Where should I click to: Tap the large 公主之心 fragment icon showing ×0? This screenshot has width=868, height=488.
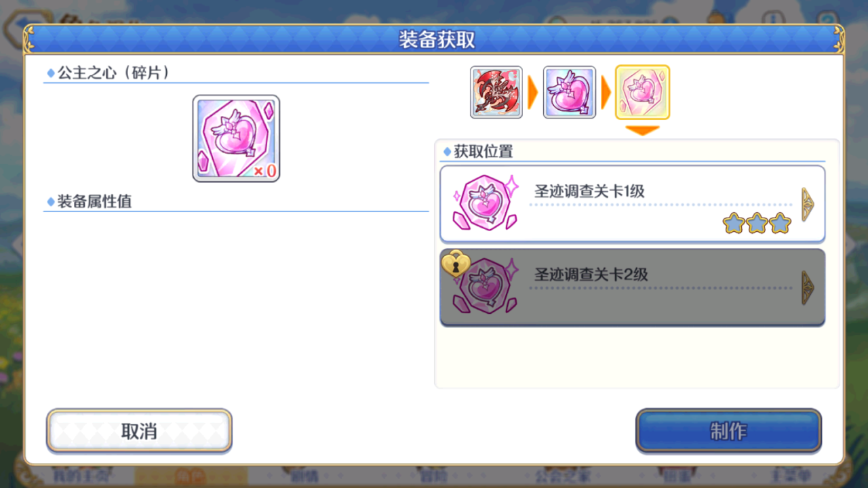(x=236, y=138)
